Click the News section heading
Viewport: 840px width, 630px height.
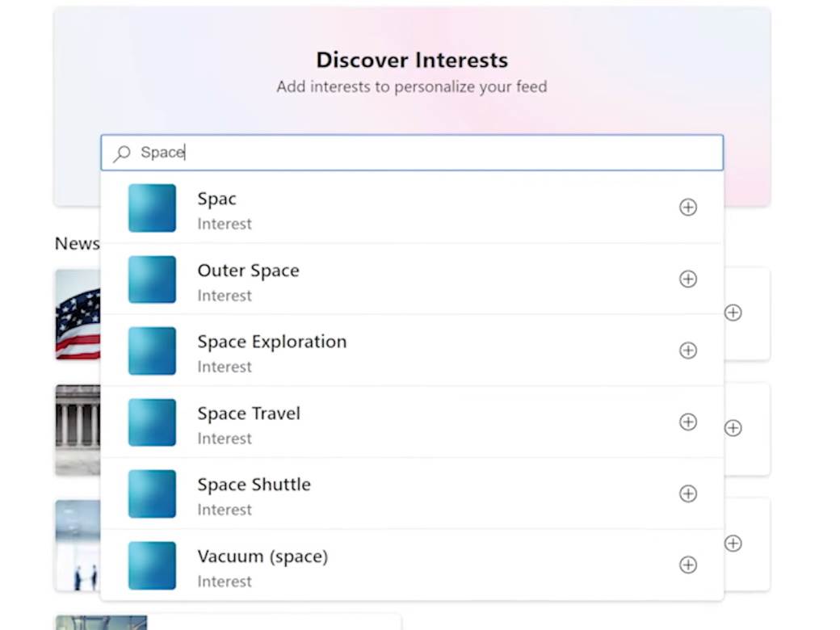click(x=77, y=243)
